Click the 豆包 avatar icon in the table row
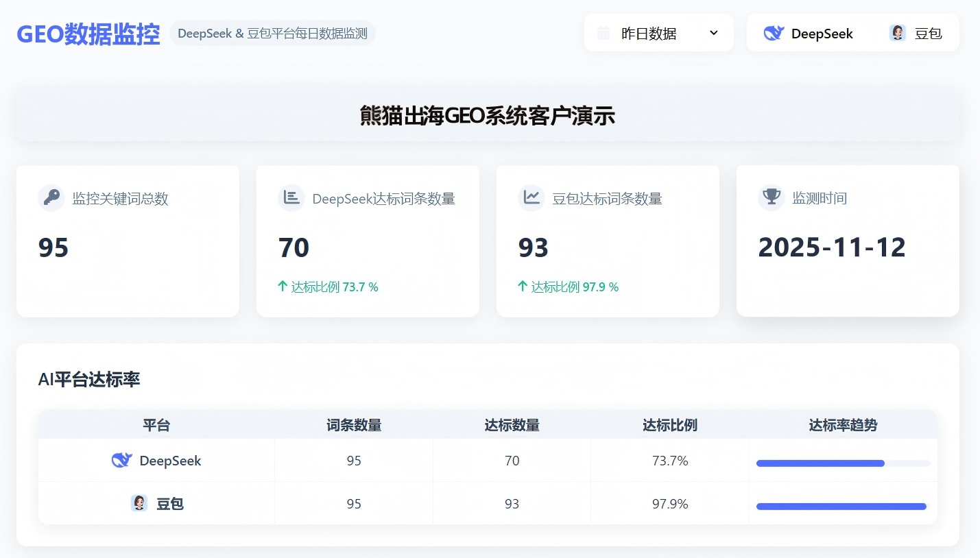 coord(139,503)
